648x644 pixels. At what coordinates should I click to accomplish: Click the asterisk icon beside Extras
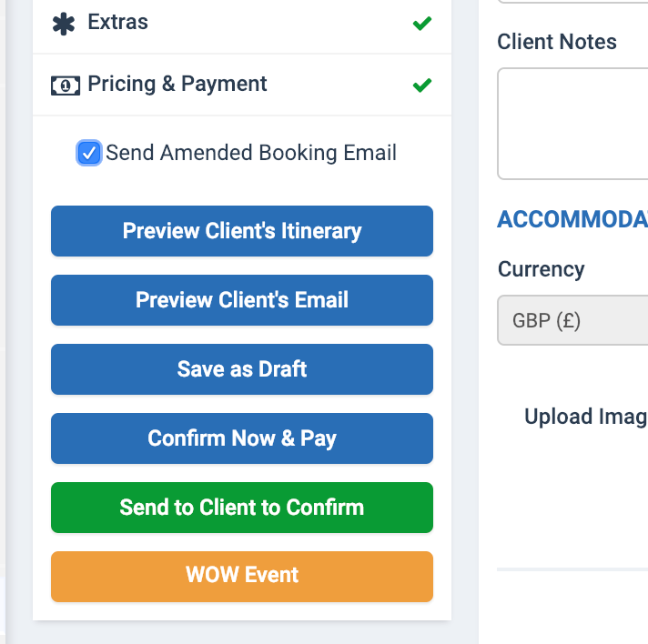coord(65,23)
